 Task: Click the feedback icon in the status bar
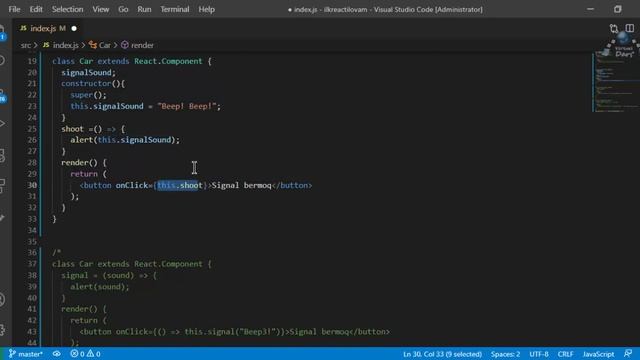[628, 353]
